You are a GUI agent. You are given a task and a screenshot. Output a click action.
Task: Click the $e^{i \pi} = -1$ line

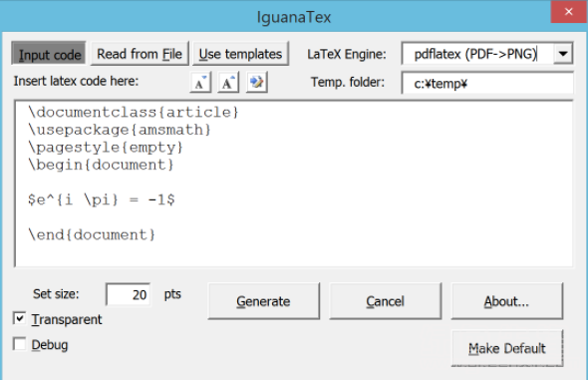click(x=102, y=199)
